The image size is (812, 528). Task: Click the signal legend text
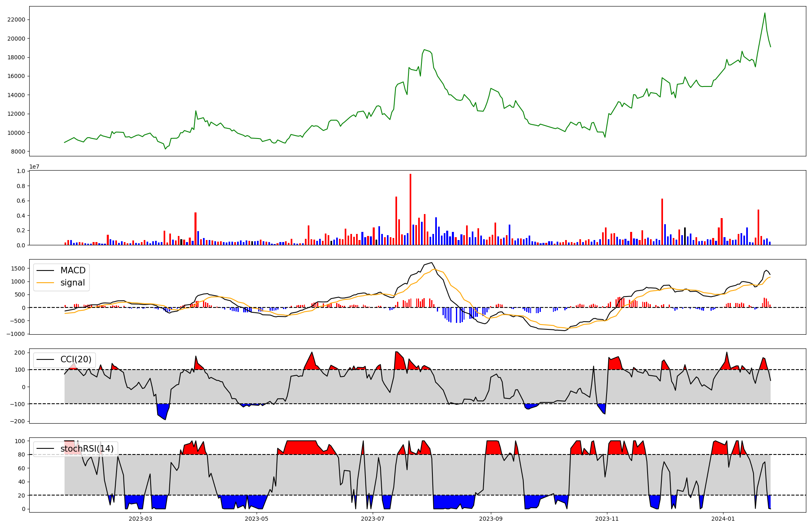pos(73,283)
